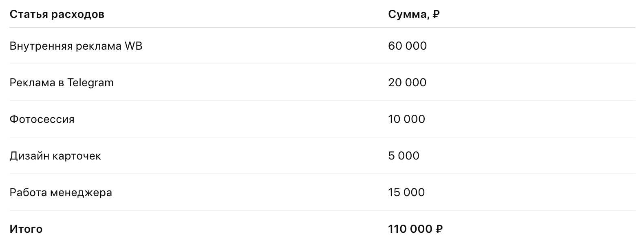Screen dimensions: 644x245
Task: Click the word "Telegram" in the table
Action: (90, 83)
